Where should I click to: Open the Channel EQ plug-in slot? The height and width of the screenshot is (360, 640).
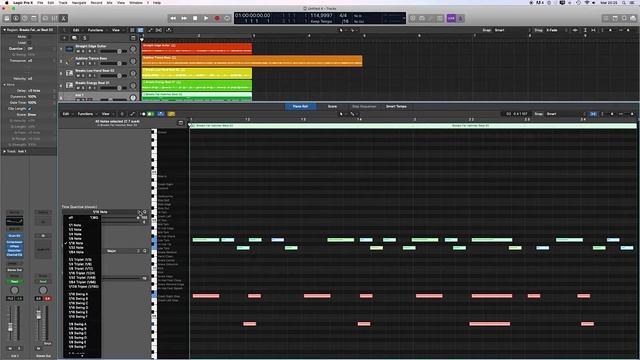[14, 255]
